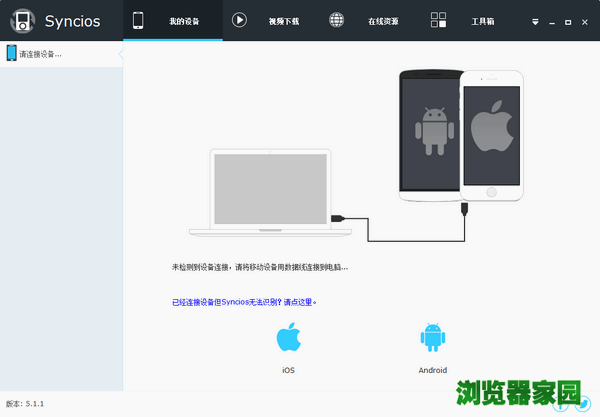Click the sidebar device phone icon
The height and width of the screenshot is (417, 600).
(11, 53)
